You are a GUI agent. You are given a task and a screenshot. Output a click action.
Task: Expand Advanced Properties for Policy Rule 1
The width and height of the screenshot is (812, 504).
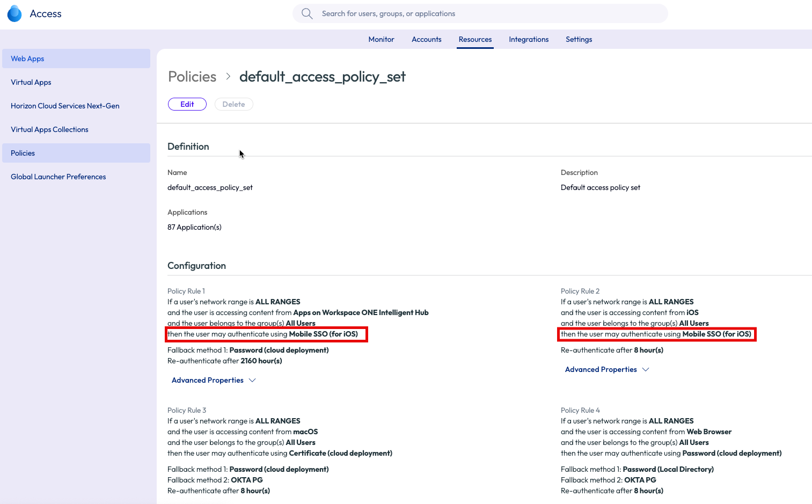(213, 380)
